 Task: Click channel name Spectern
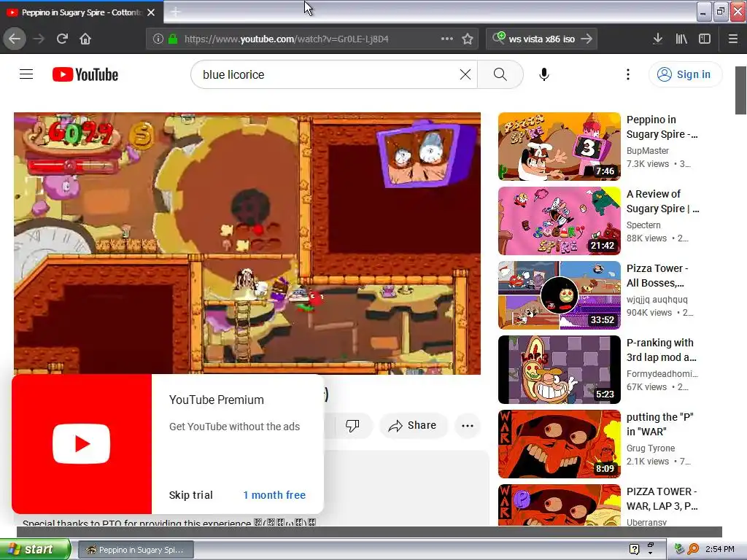click(x=643, y=225)
